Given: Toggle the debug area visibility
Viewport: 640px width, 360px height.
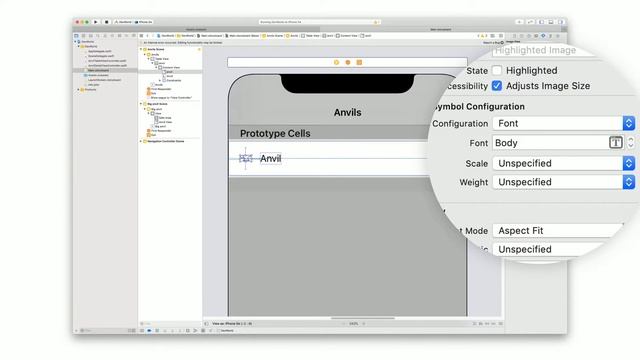Looking at the screenshot, I should [551, 22].
